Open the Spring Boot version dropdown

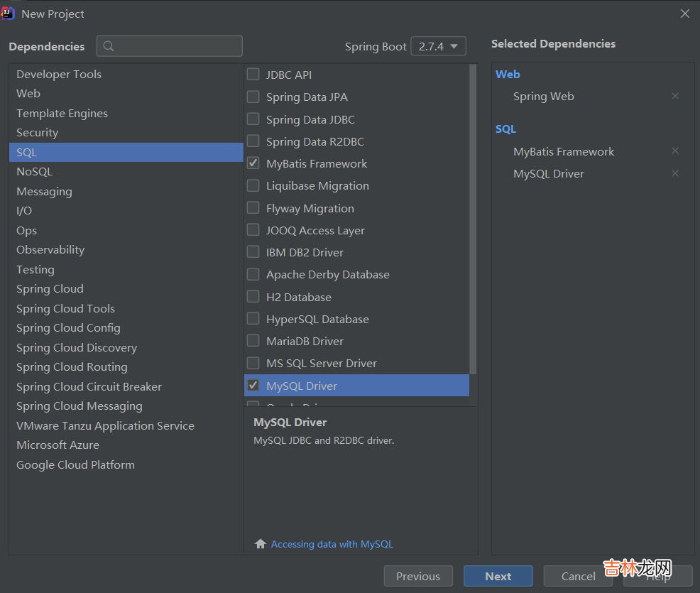[x=438, y=46]
